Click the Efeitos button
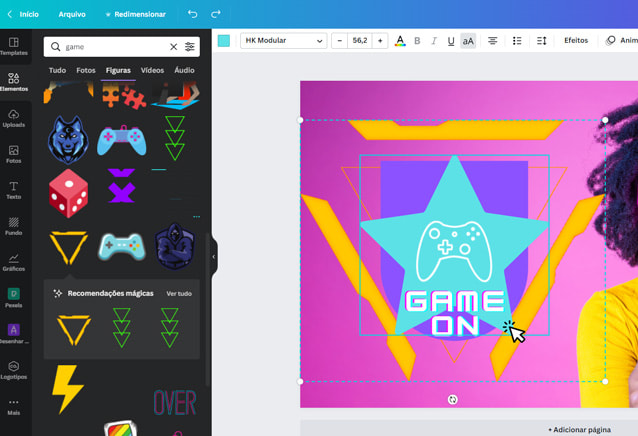The width and height of the screenshot is (638, 436). (576, 41)
